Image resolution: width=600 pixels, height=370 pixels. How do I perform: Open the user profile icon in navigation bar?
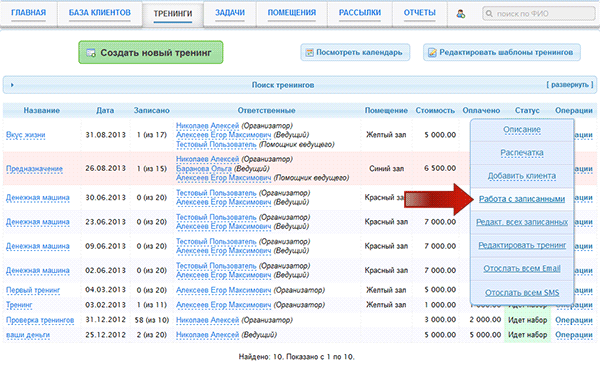point(461,14)
